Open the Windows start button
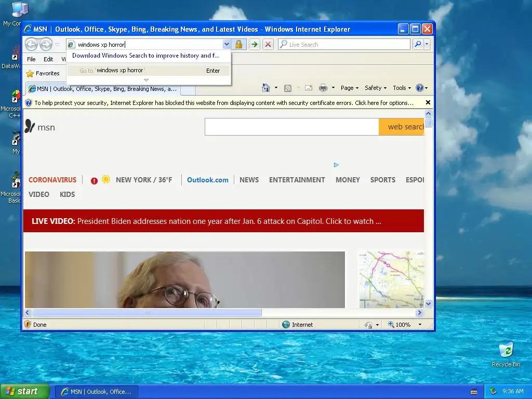The height and width of the screenshot is (399, 532). coord(25,391)
